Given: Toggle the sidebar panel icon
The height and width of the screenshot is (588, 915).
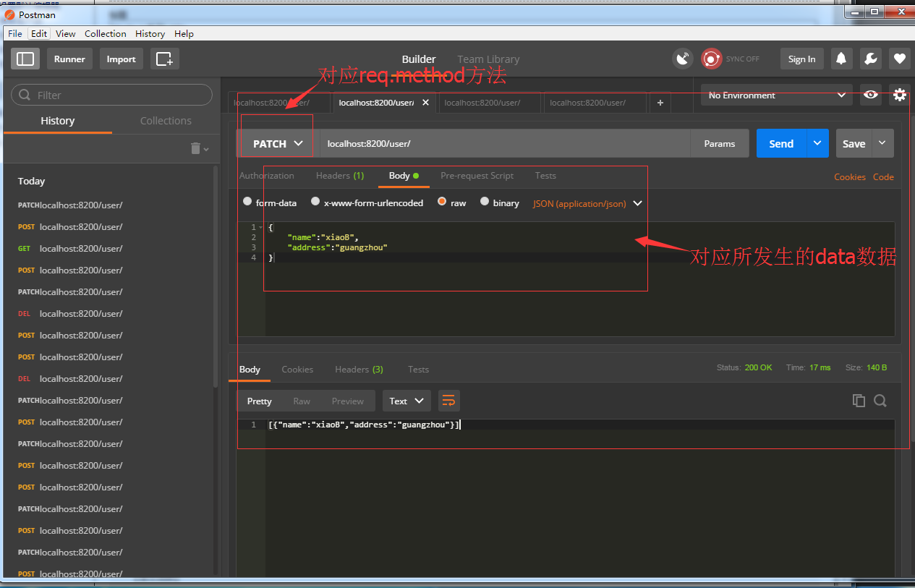Looking at the screenshot, I should pos(25,59).
